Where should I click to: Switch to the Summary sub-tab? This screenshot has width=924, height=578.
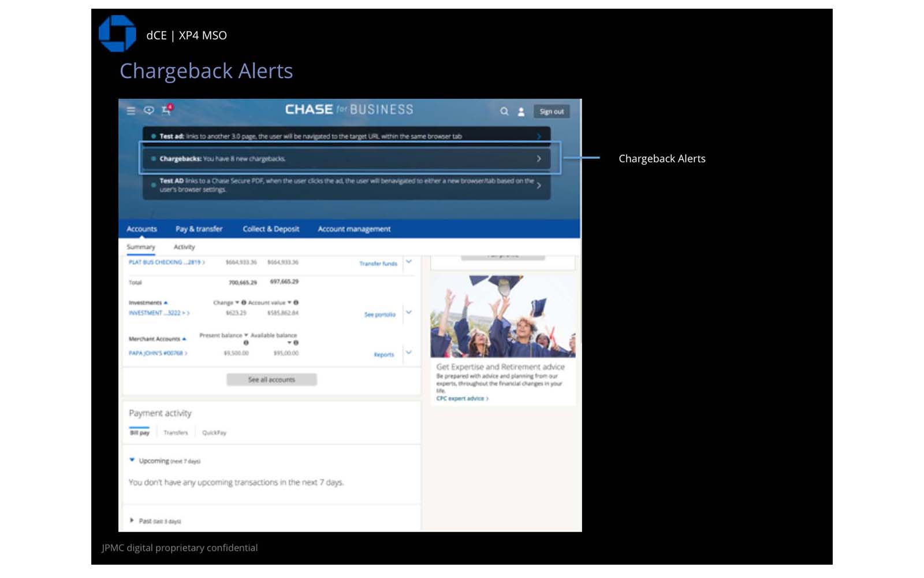tap(141, 247)
